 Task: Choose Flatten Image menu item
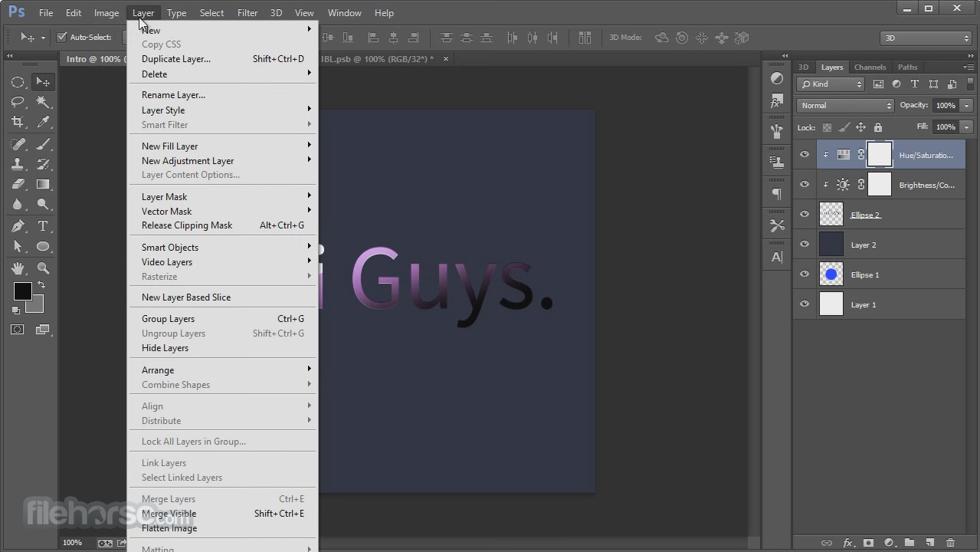click(x=222, y=528)
